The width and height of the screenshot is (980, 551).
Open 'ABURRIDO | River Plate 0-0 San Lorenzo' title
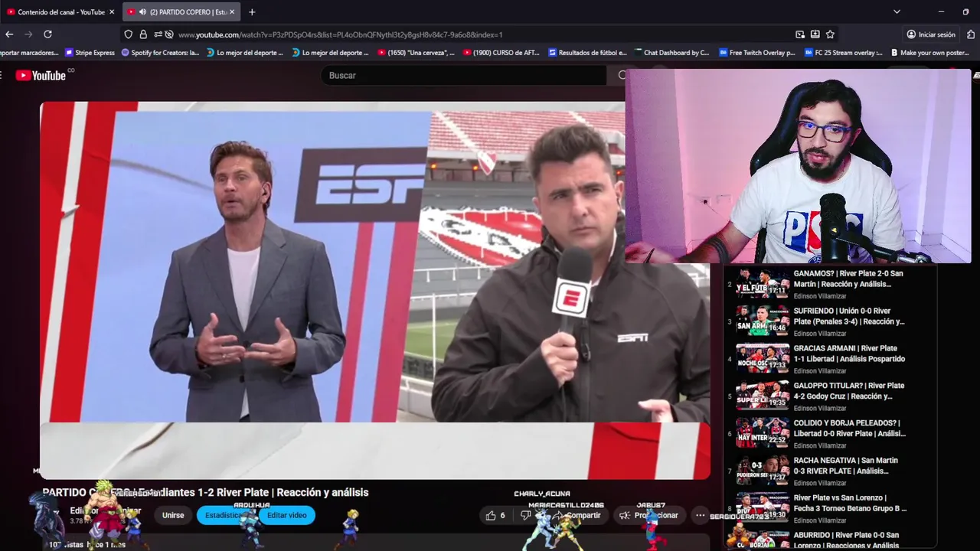pos(846,540)
